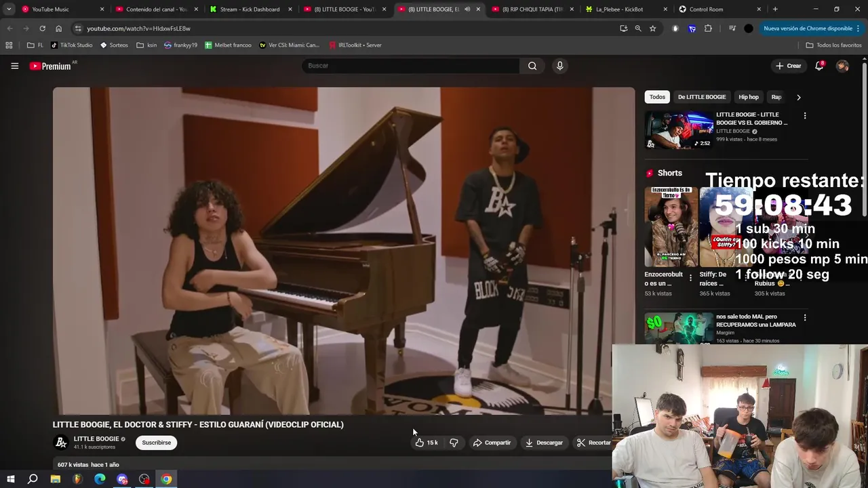This screenshot has height=488, width=868.
Task: Open YouTube notifications bell
Action: pos(819,66)
